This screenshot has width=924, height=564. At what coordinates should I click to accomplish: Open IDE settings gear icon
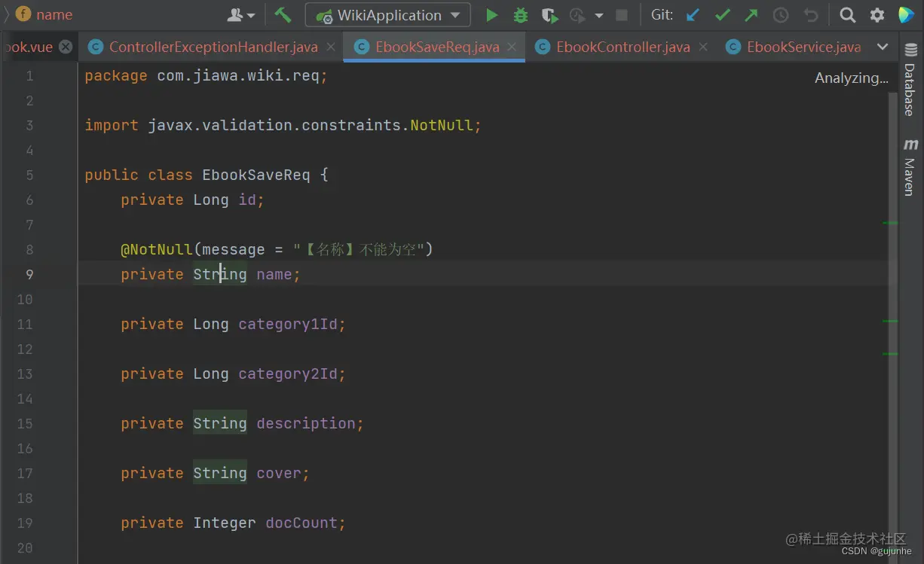pyautogui.click(x=877, y=15)
